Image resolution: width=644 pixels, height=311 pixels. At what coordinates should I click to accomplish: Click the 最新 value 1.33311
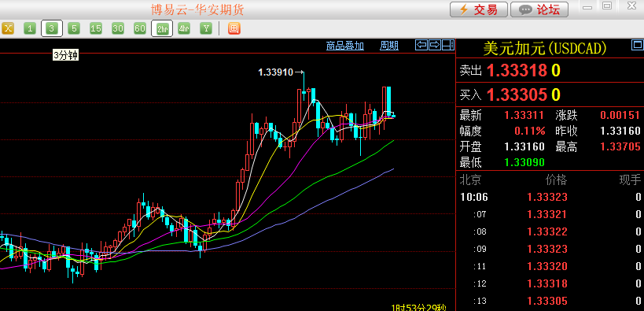(524, 115)
